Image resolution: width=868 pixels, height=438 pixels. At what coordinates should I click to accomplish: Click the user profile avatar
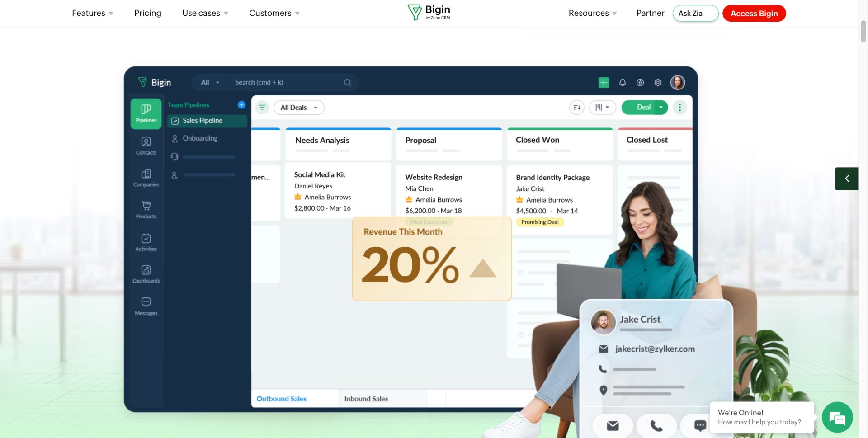[678, 82]
